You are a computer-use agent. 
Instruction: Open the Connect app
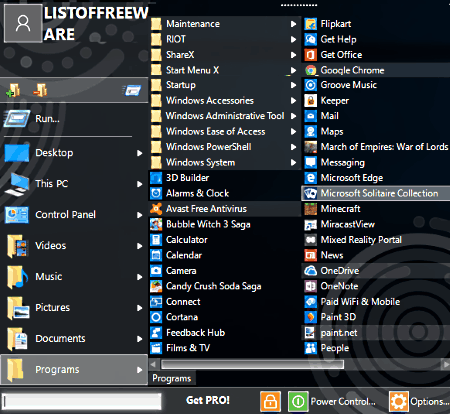tap(225, 302)
